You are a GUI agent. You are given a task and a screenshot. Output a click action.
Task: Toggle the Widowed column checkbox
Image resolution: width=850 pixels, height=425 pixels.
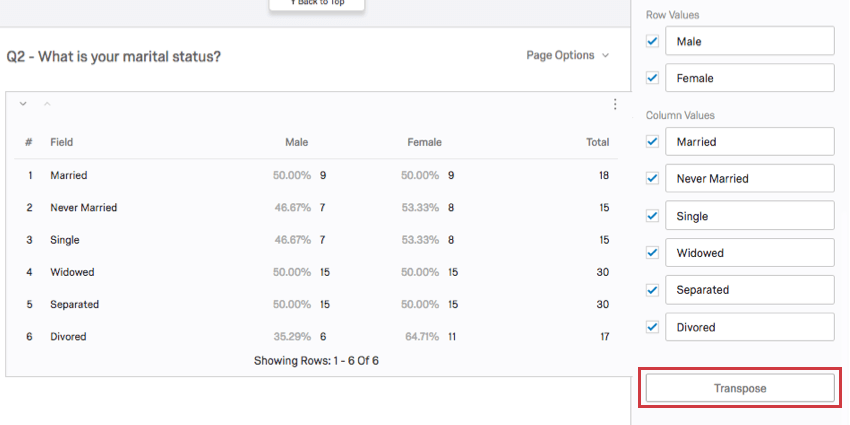coord(653,253)
